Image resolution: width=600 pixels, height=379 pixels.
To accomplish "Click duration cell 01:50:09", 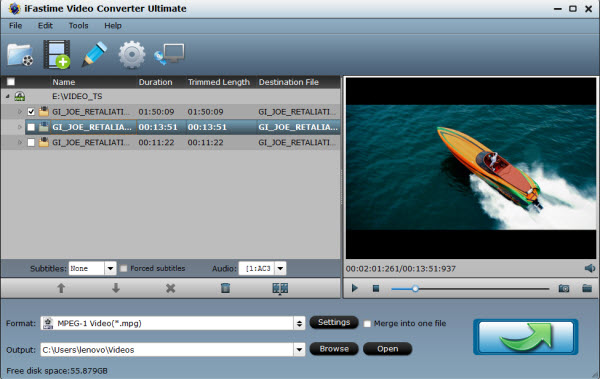I will (156, 112).
